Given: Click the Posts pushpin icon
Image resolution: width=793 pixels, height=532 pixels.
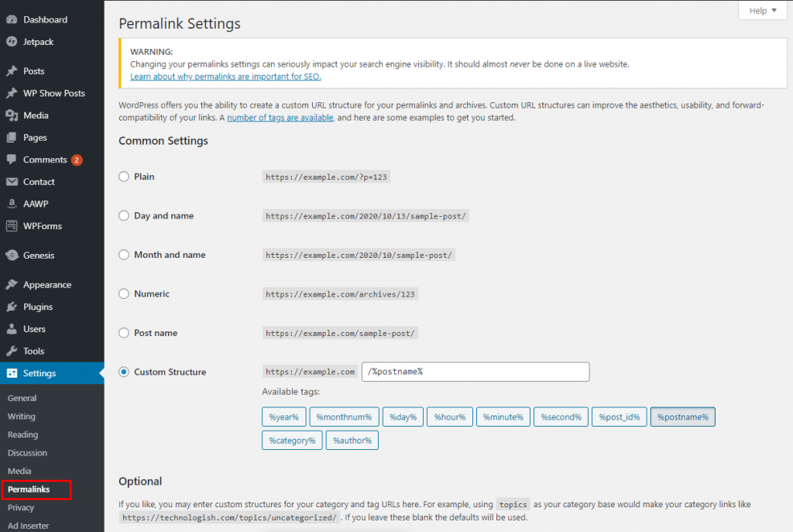Looking at the screenshot, I should point(12,71).
